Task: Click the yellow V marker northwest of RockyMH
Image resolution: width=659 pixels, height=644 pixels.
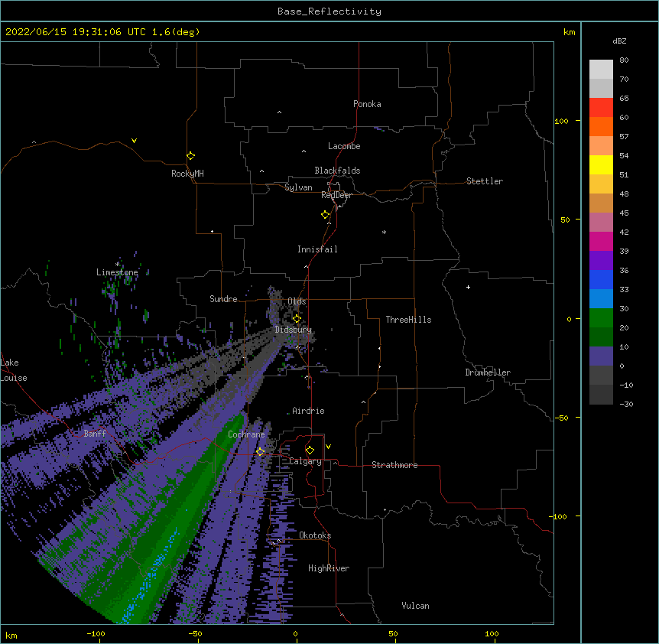Action: coord(134,141)
